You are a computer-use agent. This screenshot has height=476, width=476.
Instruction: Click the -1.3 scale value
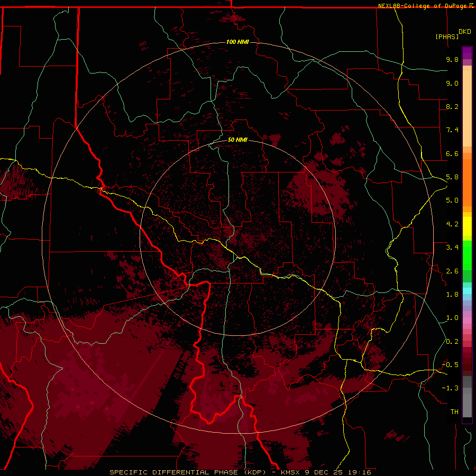pyautogui.click(x=450, y=388)
